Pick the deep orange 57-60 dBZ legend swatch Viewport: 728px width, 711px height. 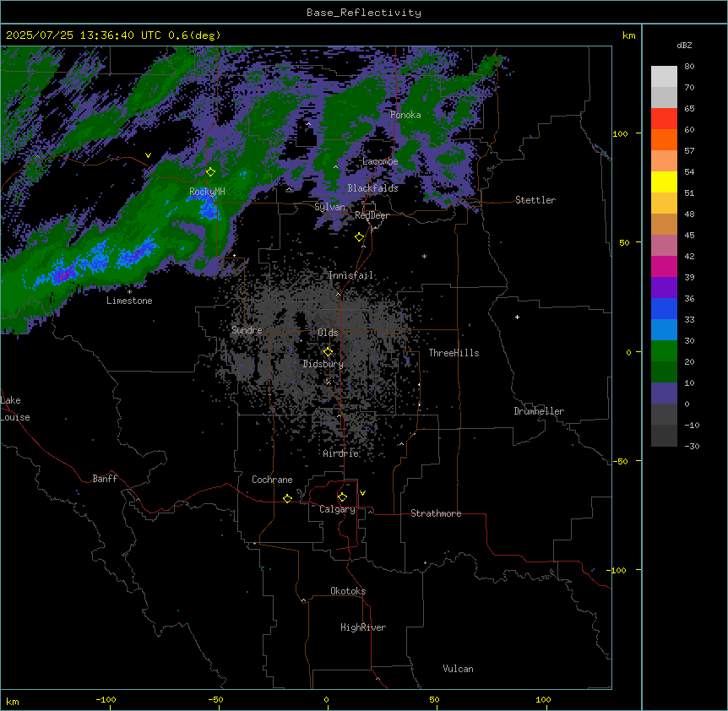664,140
